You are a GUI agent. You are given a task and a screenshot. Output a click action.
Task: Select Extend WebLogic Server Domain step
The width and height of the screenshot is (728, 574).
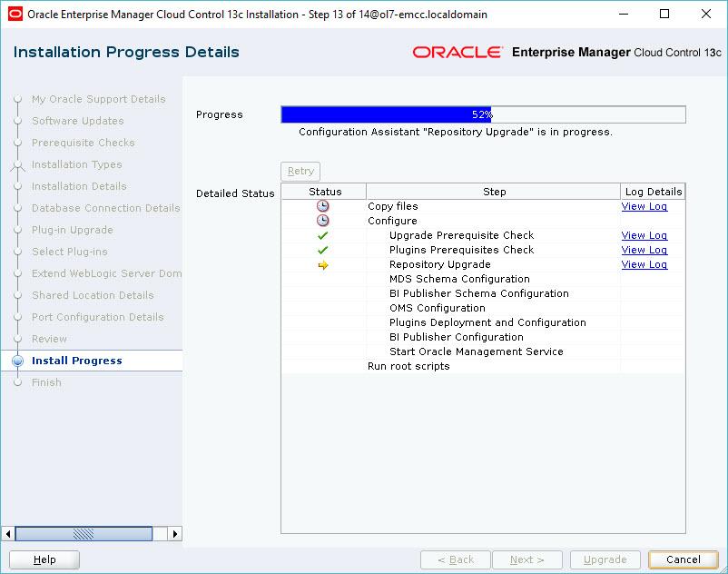tap(107, 273)
